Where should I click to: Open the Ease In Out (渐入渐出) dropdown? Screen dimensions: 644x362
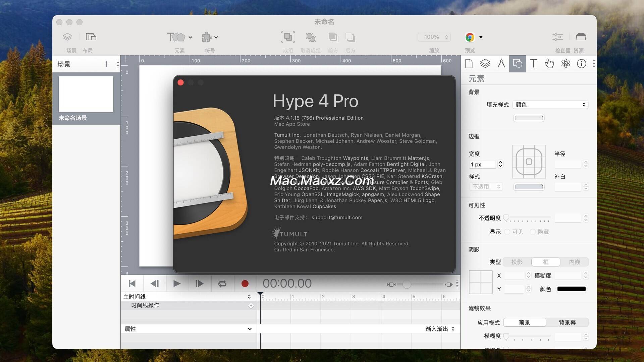tap(440, 329)
